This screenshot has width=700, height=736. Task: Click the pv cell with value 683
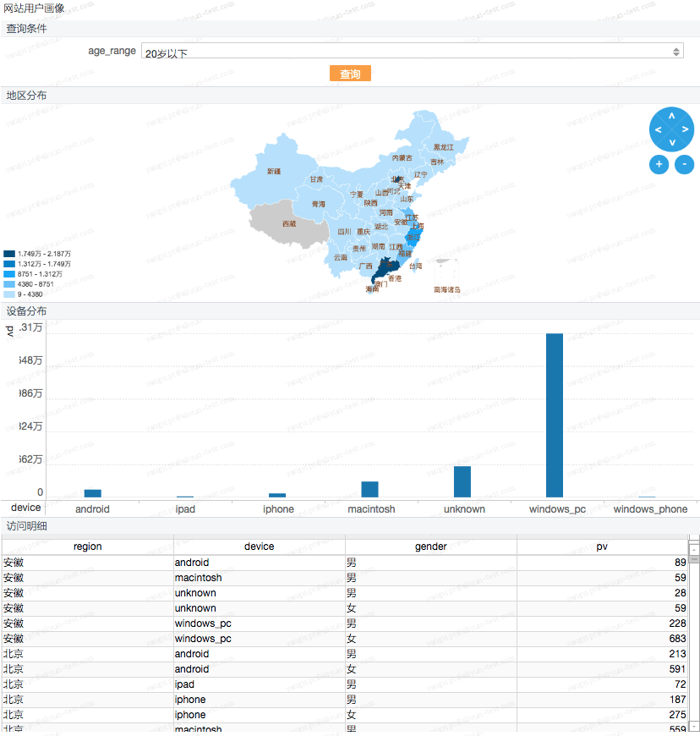coord(602,639)
